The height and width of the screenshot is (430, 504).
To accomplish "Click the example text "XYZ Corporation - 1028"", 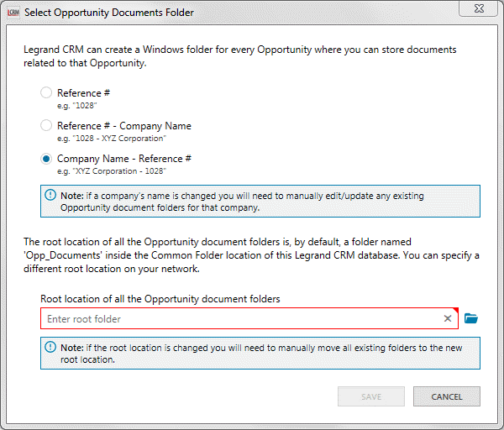I will coord(112,171).
